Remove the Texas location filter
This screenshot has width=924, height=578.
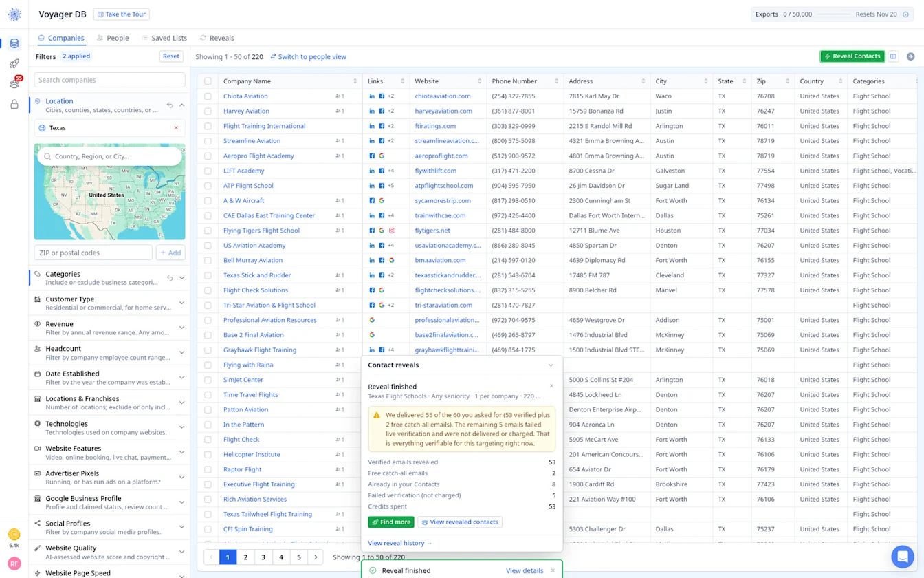pos(176,128)
